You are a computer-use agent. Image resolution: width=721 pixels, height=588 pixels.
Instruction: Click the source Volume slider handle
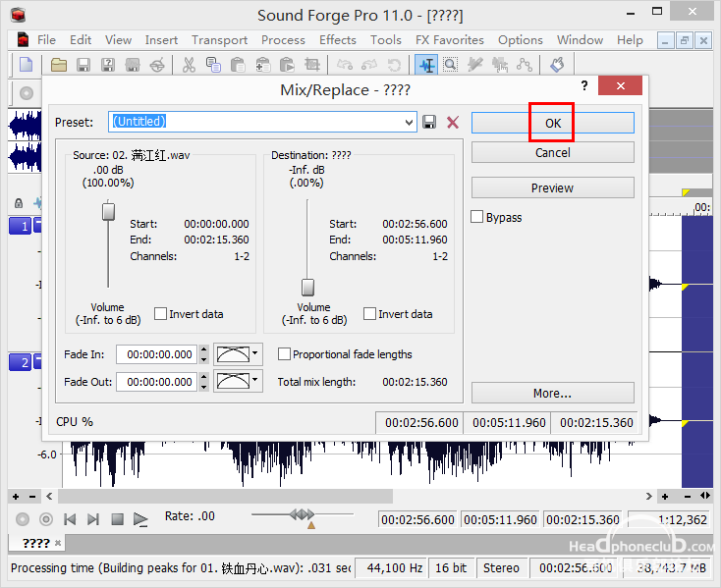coord(108,211)
